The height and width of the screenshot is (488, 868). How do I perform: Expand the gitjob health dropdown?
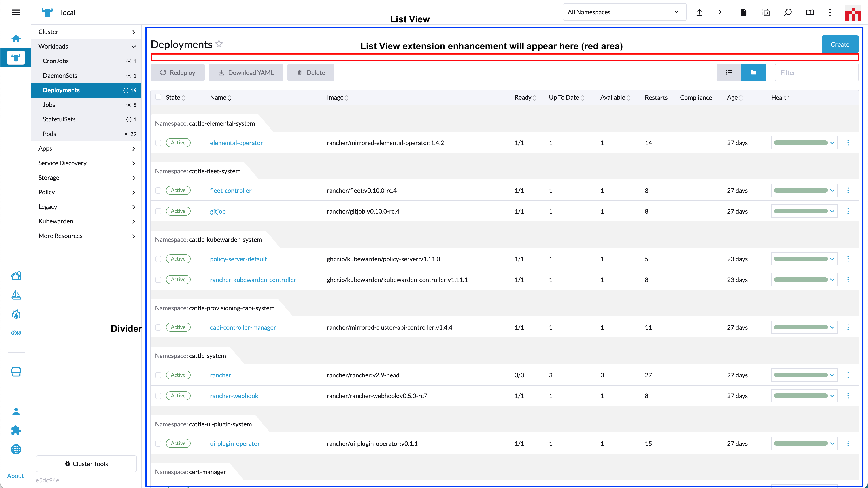pyautogui.click(x=832, y=211)
